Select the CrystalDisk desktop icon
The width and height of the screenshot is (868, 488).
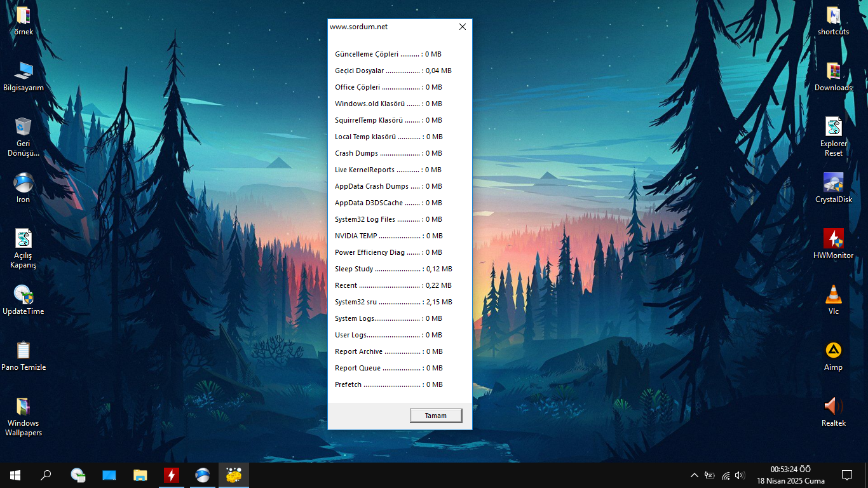[834, 189]
